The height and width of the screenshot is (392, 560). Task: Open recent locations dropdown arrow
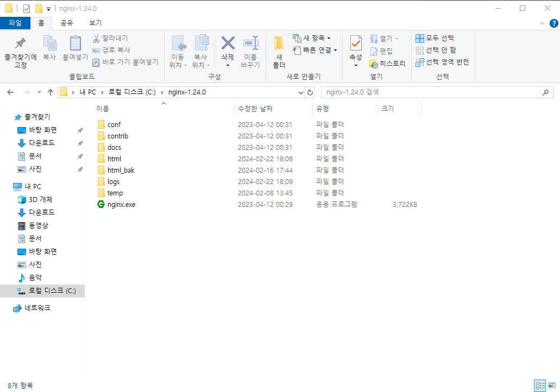pyautogui.click(x=39, y=92)
